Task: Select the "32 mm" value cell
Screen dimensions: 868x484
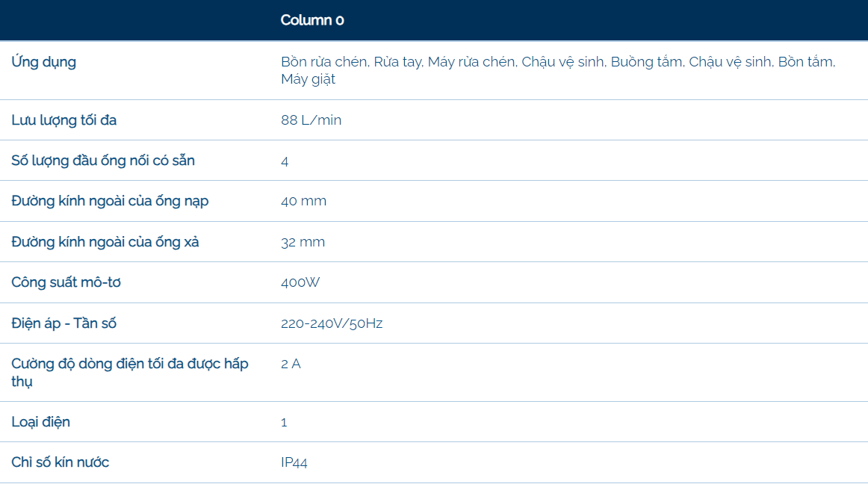Action: coord(303,242)
